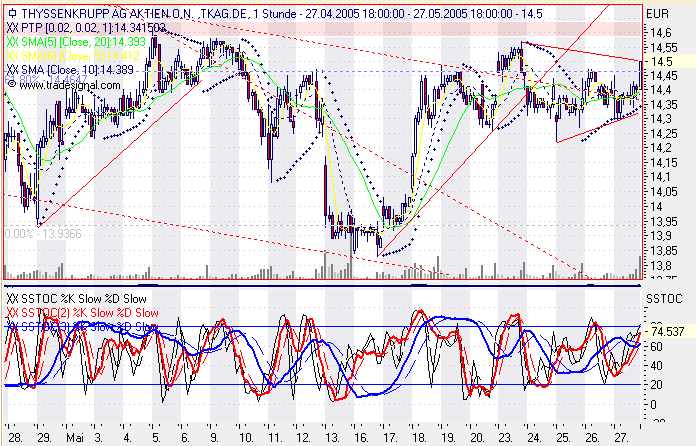Click the 4. date label on time axis

click(127, 438)
